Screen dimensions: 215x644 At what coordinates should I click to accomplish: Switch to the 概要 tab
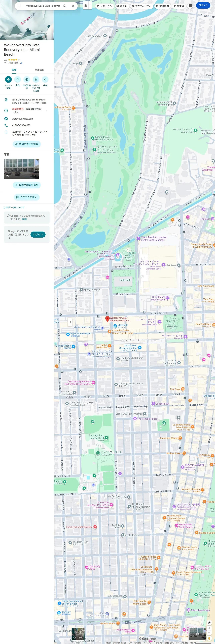pyautogui.click(x=14, y=70)
